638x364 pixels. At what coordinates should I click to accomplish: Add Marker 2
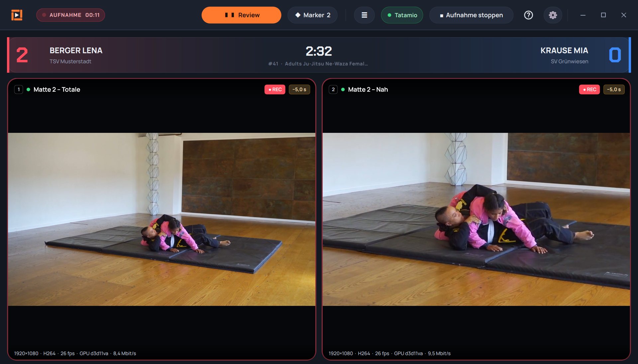click(312, 15)
